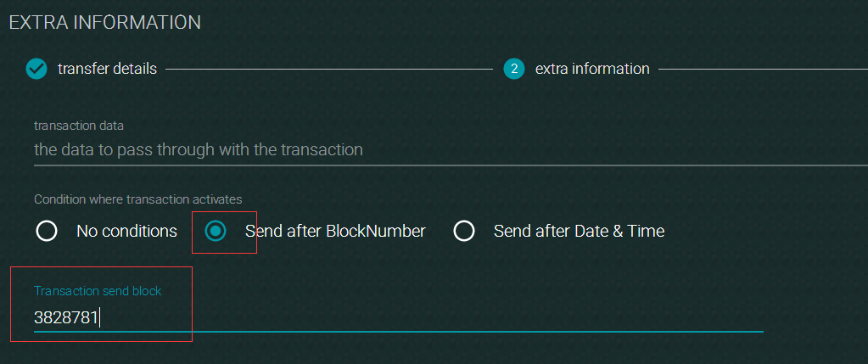
Task: Click the step 2 number circle
Action: pos(513,69)
